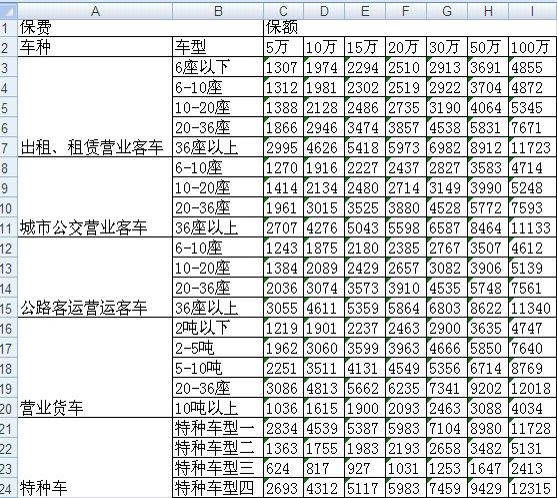557x498 pixels.
Task: Click cell with value 1270
Action: point(283,167)
